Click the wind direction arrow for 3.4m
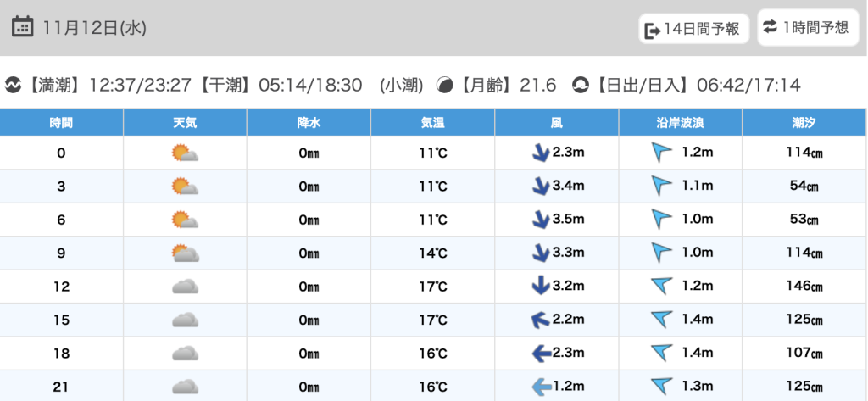 pyautogui.click(x=540, y=187)
